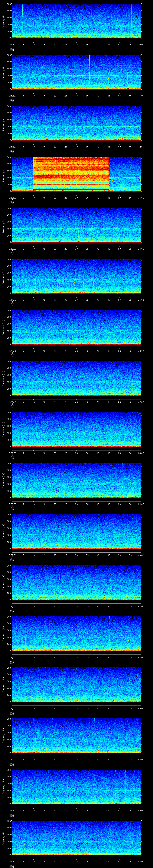
Task: Select the 10:41:00 time axis label
Action: tap(12, 657)
